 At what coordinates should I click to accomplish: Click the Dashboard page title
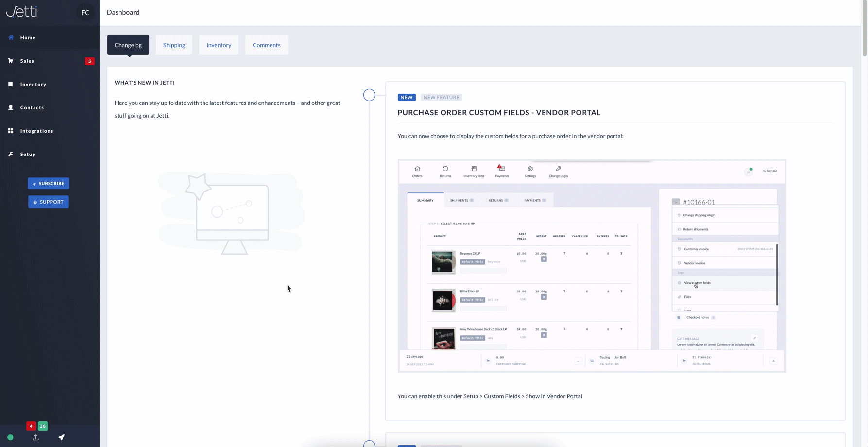123,12
